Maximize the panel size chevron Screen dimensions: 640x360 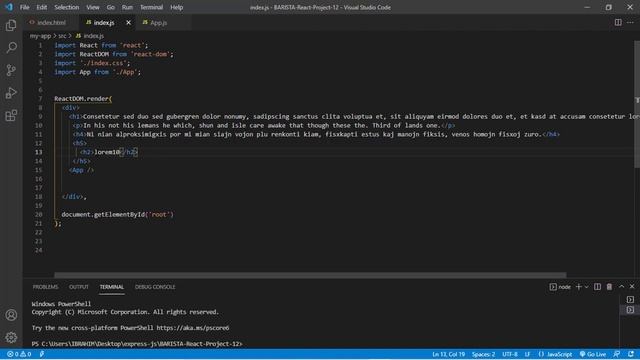click(621, 287)
